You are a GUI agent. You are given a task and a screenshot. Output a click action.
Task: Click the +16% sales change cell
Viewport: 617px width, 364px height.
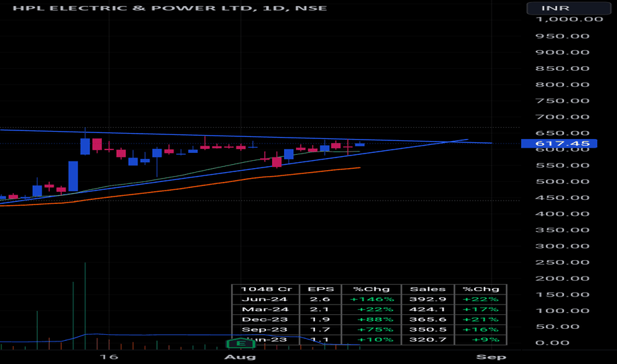481,330
